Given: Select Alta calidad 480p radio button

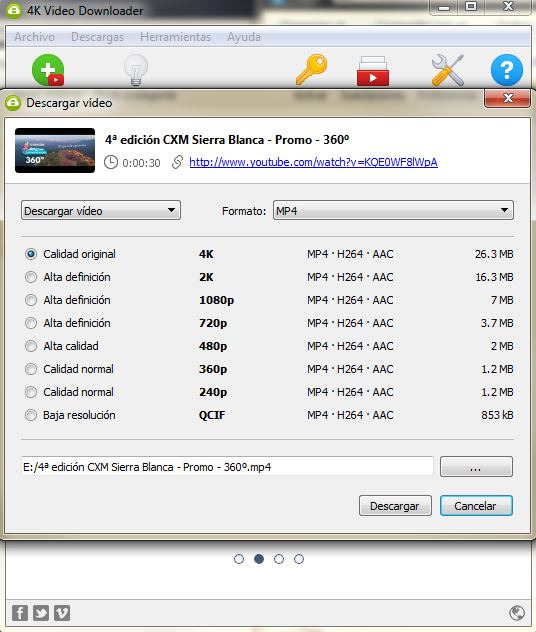Looking at the screenshot, I should point(31,346).
